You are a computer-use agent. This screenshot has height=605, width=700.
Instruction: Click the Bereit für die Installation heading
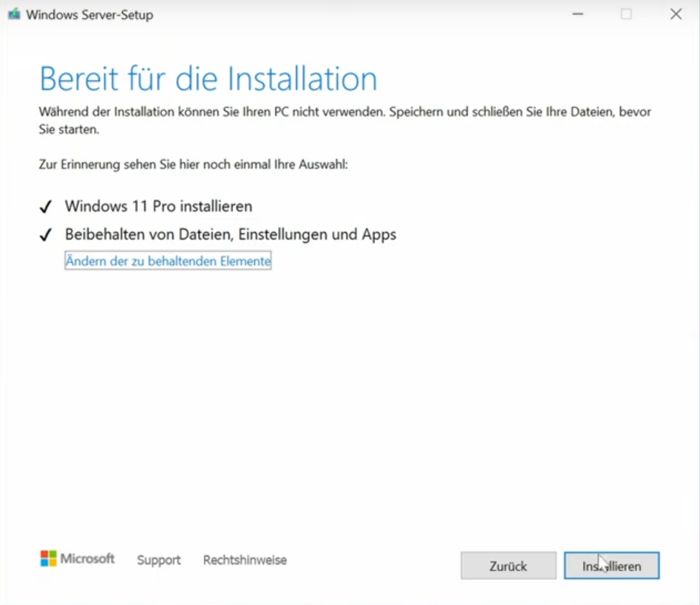[x=208, y=78]
